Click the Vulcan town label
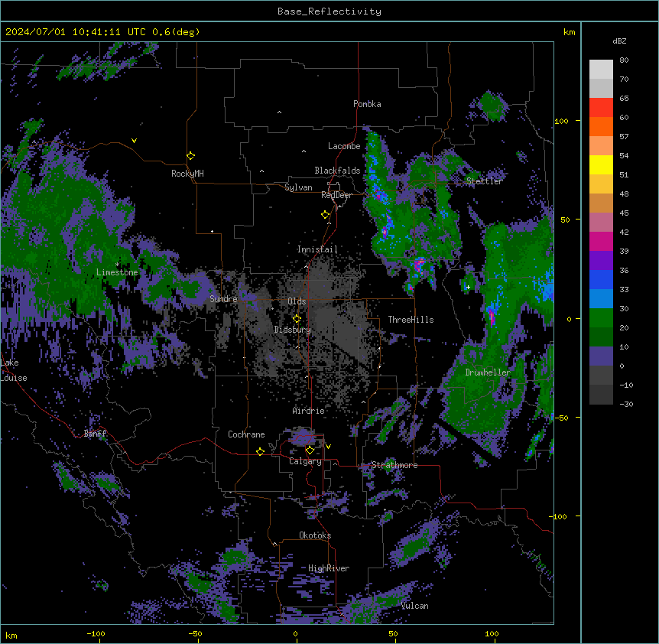The height and width of the screenshot is (644, 659). click(415, 606)
